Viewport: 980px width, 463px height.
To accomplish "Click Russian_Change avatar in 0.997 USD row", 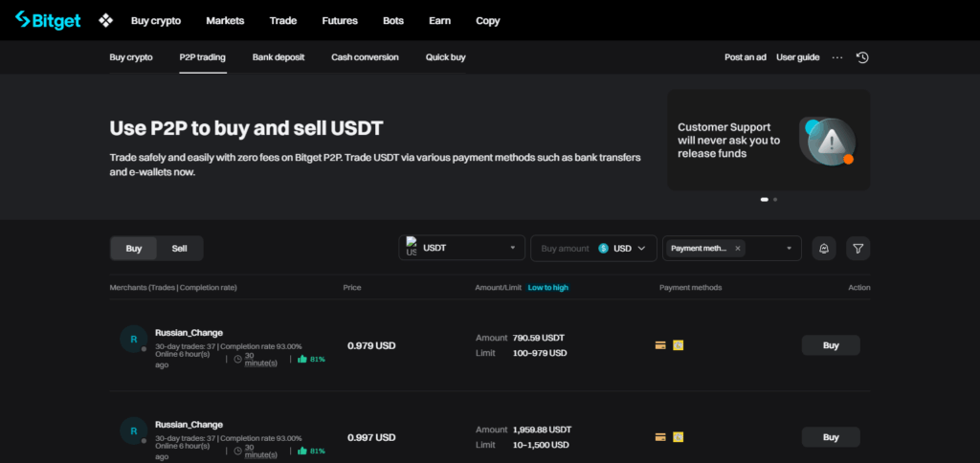I will pos(134,431).
